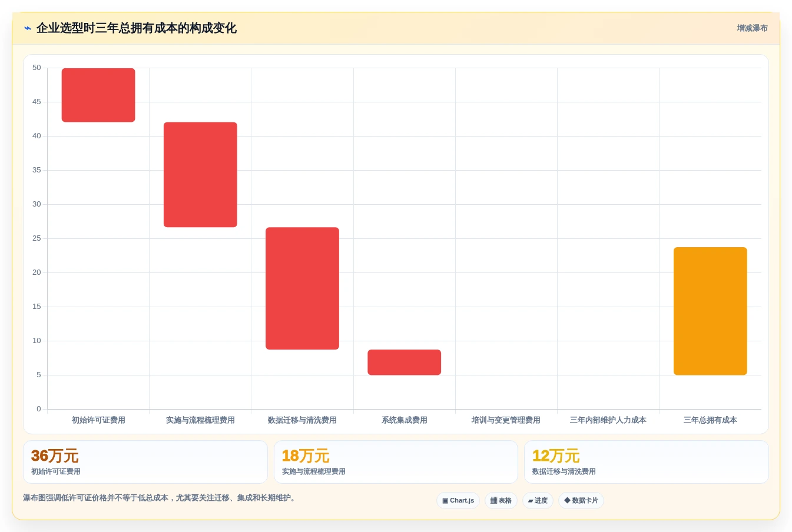Viewport: 792px width, 532px height.
Task: Click the x-axis label 培训与变更管理费用
Action: tap(506, 420)
